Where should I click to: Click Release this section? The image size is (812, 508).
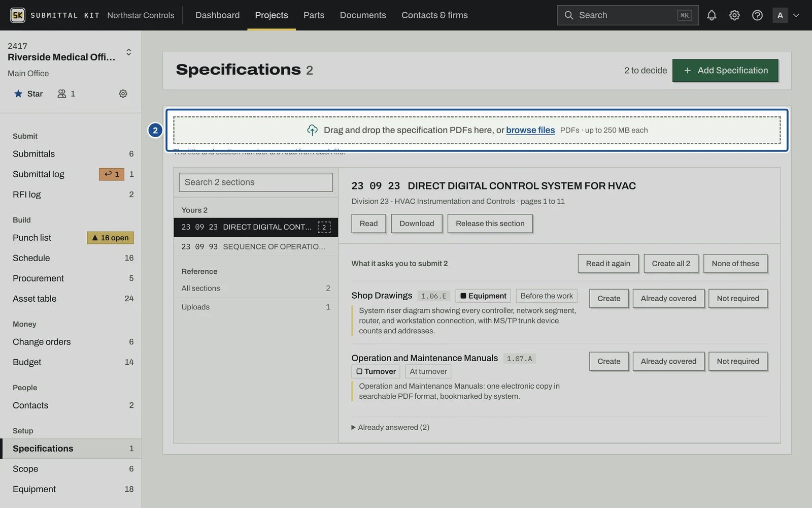[490, 224]
